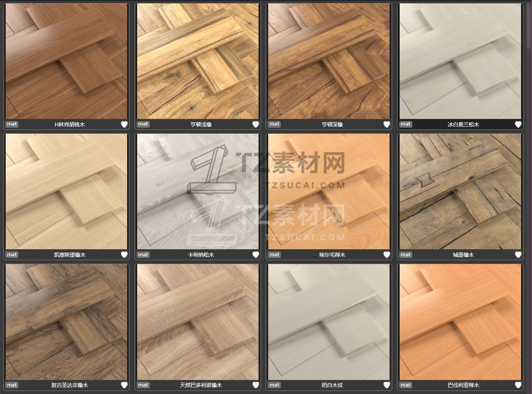Click the mat badge on 埃尔毛榉木
This screenshot has width=532, height=394.
tap(274, 255)
